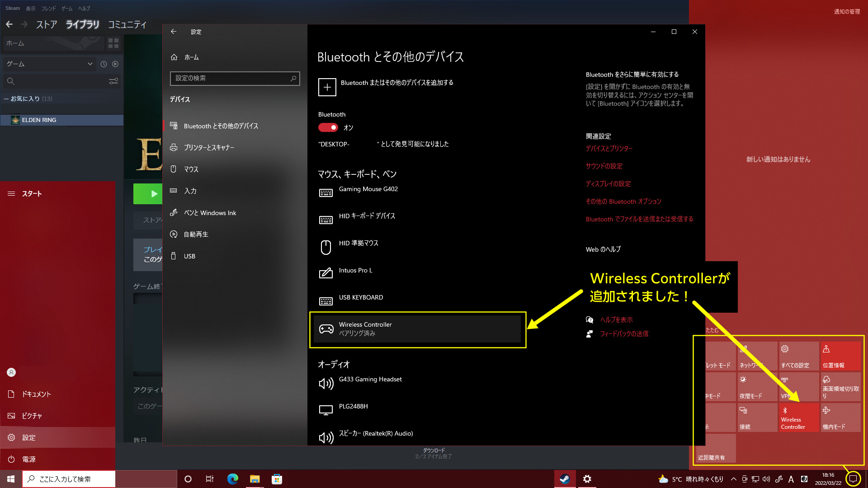Click Steam library filter options icon
Image resolution: width=868 pixels, height=488 pixels.
tap(113, 81)
